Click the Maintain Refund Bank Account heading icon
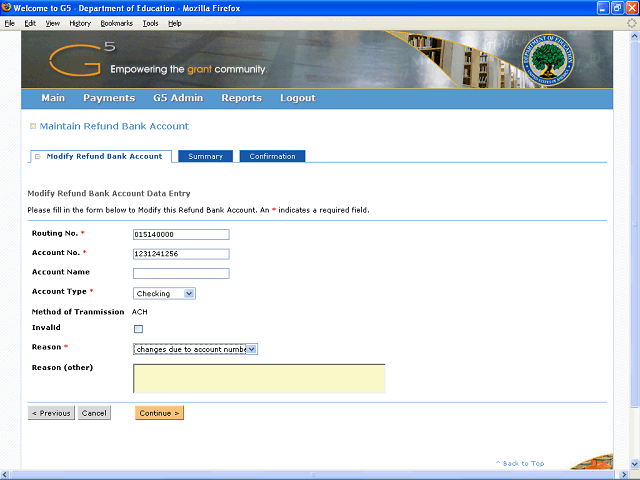The width and height of the screenshot is (640, 480). 33,126
